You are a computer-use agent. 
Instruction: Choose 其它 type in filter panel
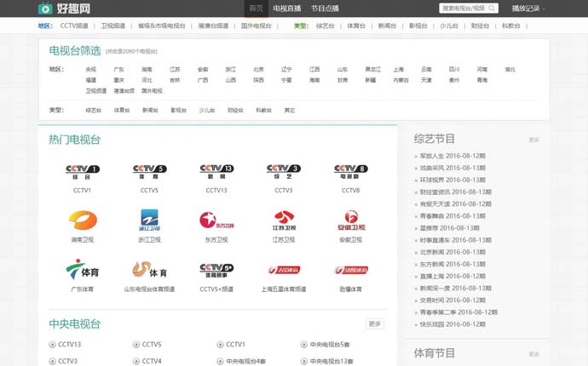[x=290, y=110]
